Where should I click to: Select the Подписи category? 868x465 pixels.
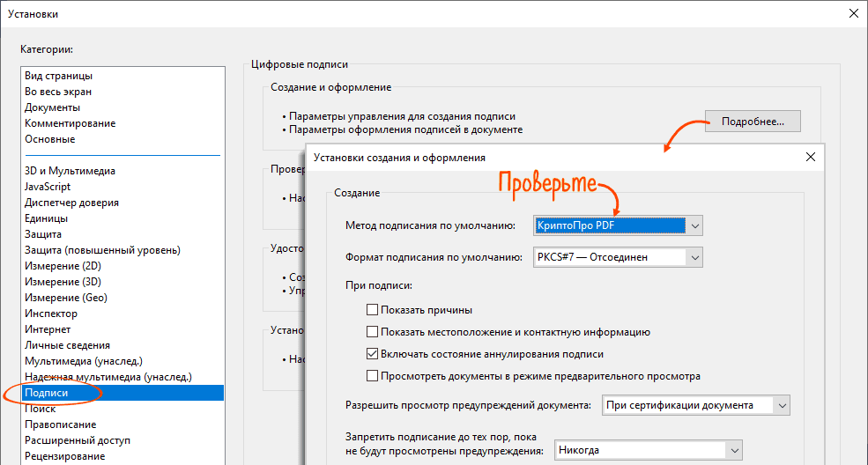tap(47, 393)
